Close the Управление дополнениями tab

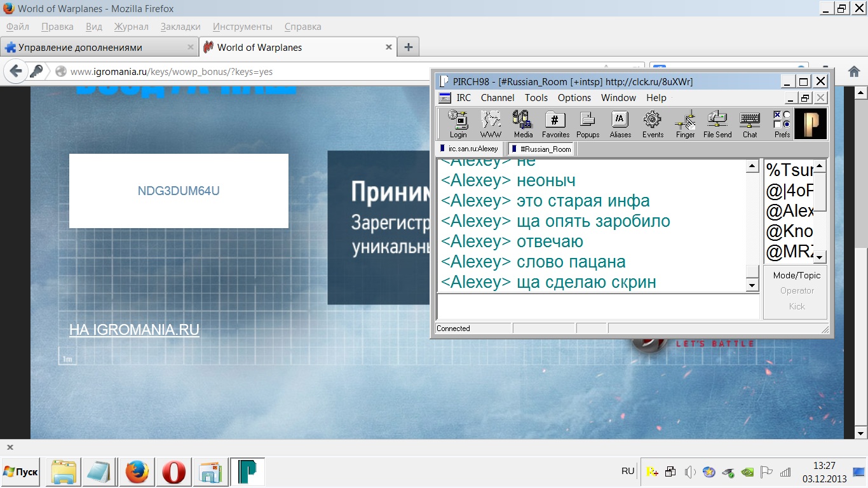coord(191,47)
